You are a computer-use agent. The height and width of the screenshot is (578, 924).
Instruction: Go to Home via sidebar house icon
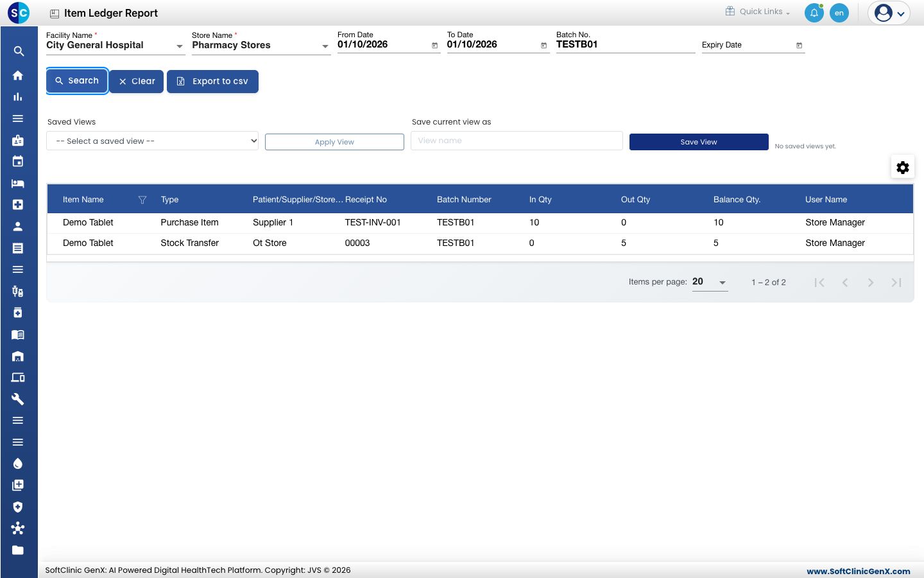pyautogui.click(x=18, y=75)
